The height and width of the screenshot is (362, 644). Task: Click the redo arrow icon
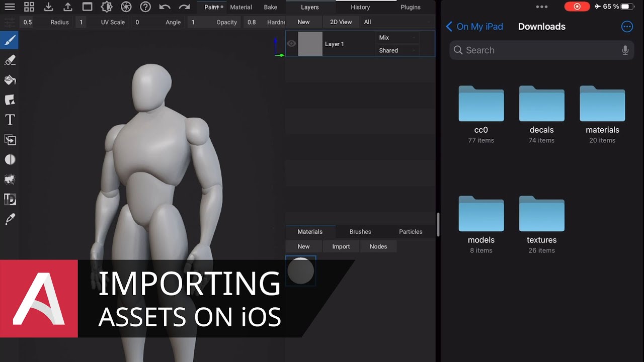[184, 7]
